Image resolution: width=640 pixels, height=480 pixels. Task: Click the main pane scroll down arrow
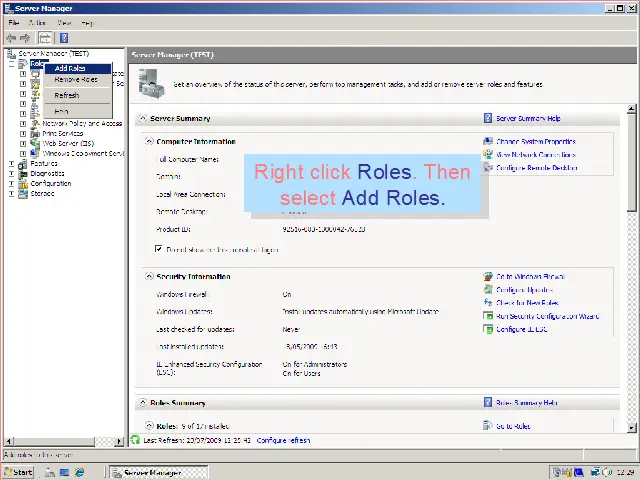[631, 428]
